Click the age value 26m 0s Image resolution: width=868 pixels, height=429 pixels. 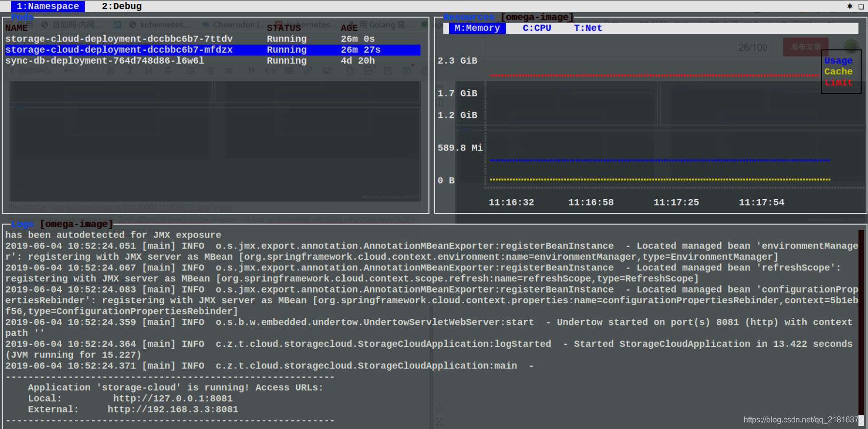tap(358, 39)
